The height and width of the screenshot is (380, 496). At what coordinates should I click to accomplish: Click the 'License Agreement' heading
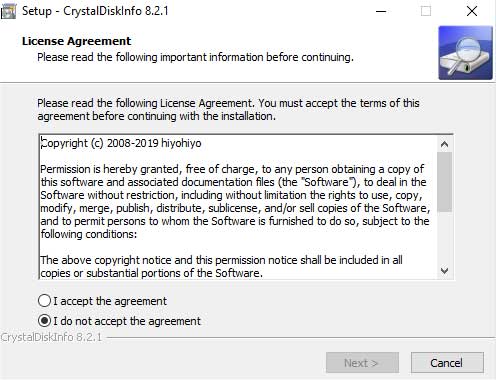click(x=77, y=41)
